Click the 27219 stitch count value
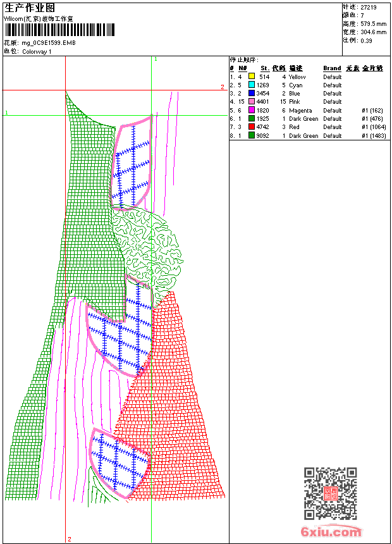This screenshot has width=392, height=544. pos(369,7)
